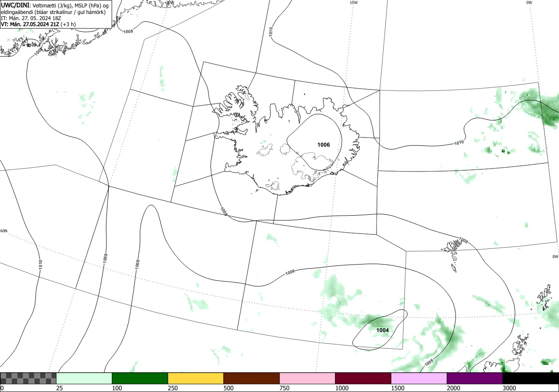Pick the dark red 1000–1500 legend swatch
The image size is (559, 392).
pos(363,378)
